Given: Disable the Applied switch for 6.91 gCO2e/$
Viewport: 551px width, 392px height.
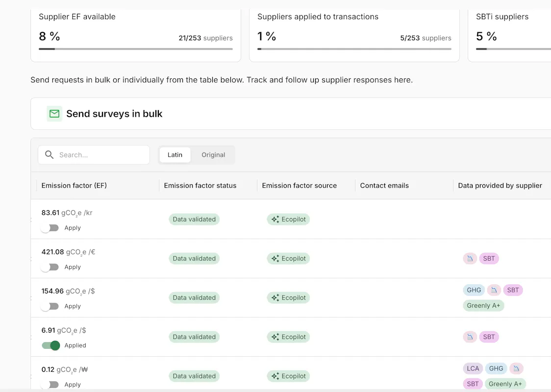Looking at the screenshot, I should pos(50,345).
